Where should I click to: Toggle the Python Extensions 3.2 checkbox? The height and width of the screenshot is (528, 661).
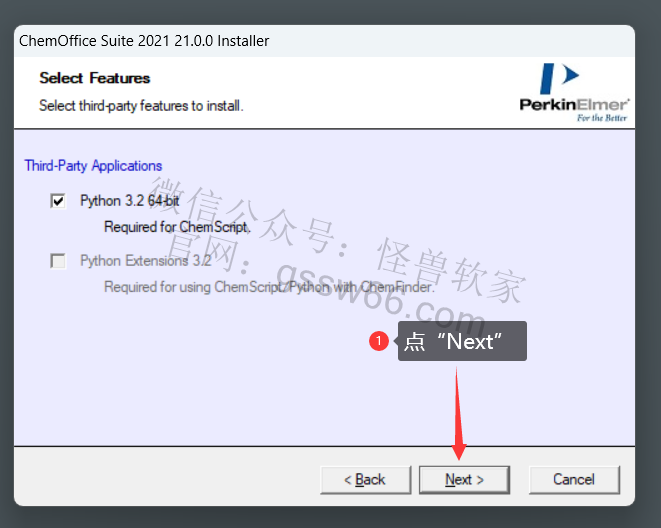pyautogui.click(x=58, y=261)
